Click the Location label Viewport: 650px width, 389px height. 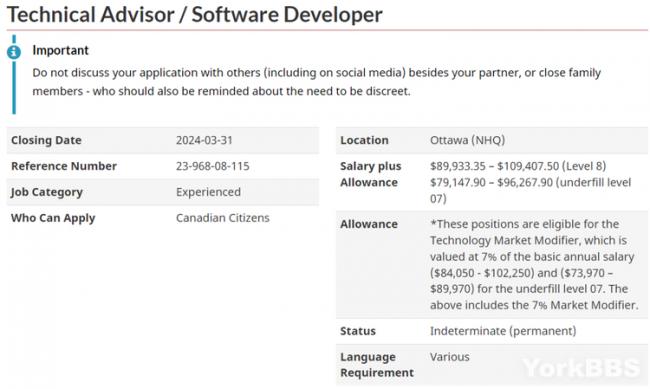click(x=364, y=140)
